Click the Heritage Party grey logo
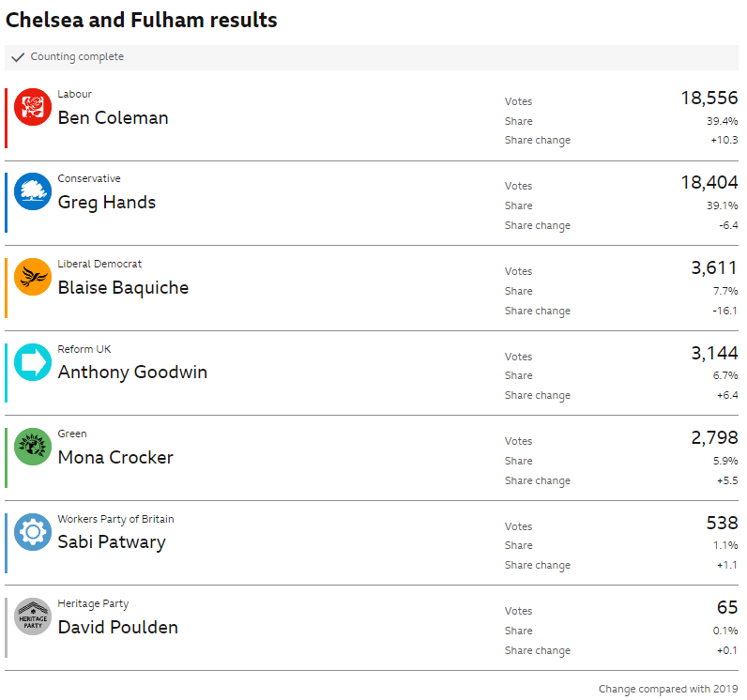The width and height of the screenshot is (747, 700). pos(33,616)
